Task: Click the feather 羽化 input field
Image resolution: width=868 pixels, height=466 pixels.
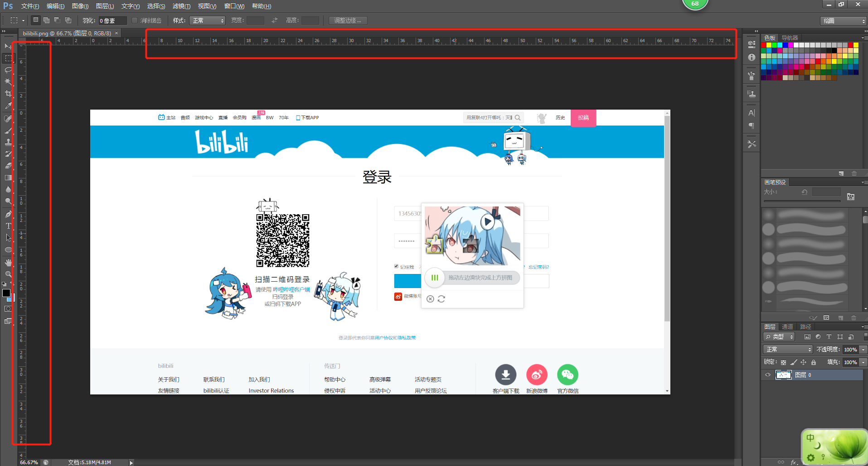Action: click(x=112, y=21)
